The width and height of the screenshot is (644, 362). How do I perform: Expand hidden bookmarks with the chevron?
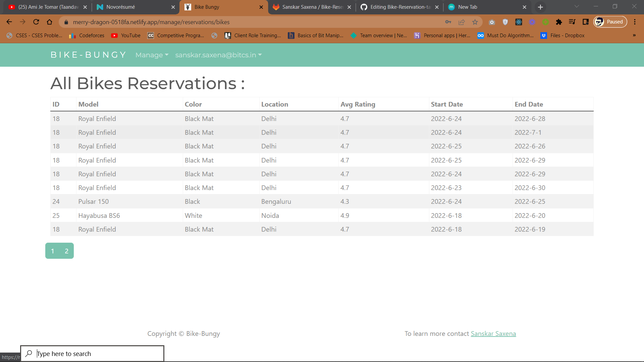pyautogui.click(x=634, y=36)
